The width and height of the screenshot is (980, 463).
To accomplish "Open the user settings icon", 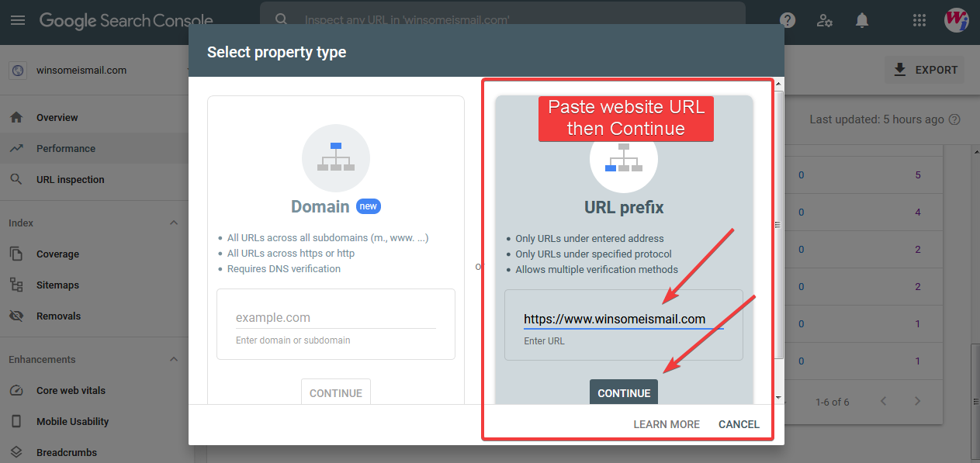I will [x=825, y=21].
